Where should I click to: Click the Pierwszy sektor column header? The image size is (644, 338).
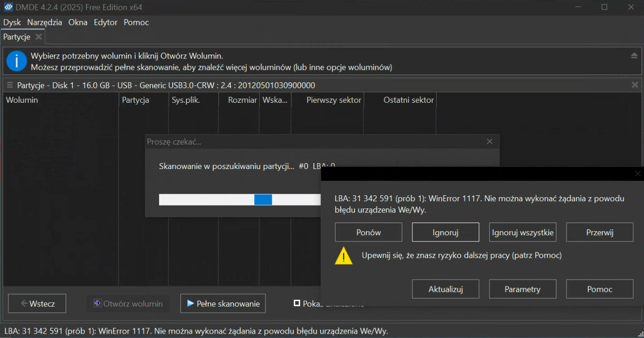pyautogui.click(x=327, y=100)
